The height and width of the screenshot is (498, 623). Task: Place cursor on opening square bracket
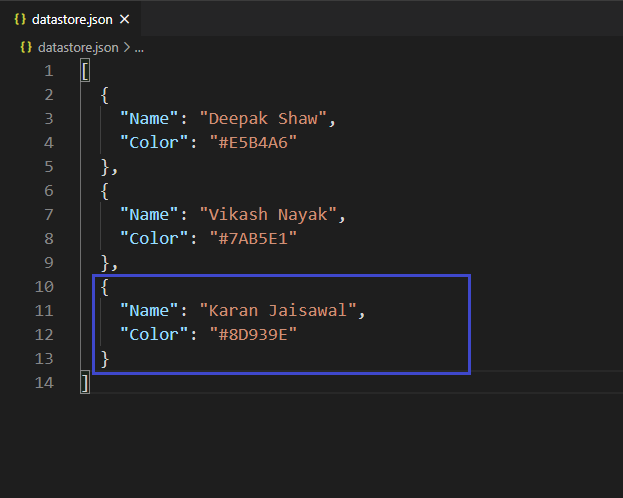pyautogui.click(x=85, y=71)
